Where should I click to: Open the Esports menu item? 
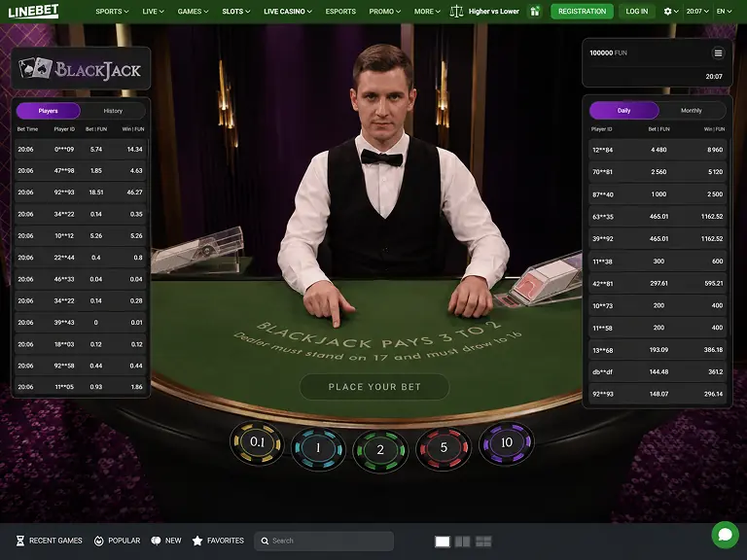point(340,11)
